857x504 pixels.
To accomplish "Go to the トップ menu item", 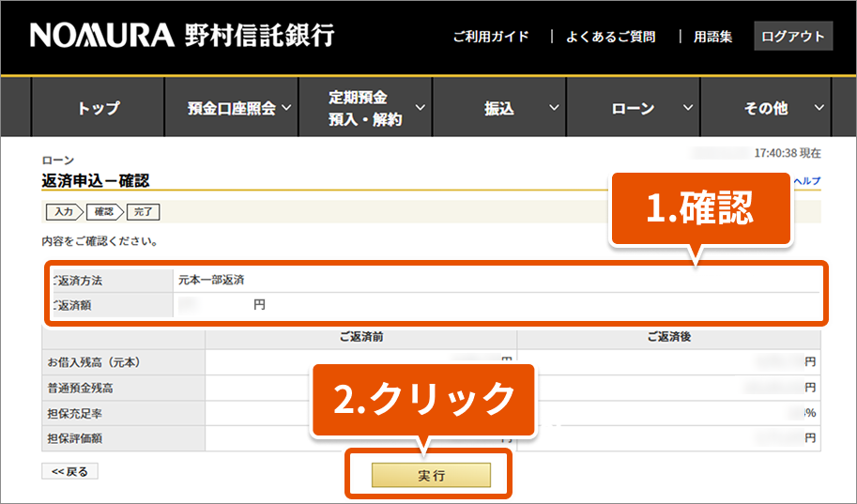I will tap(99, 108).
